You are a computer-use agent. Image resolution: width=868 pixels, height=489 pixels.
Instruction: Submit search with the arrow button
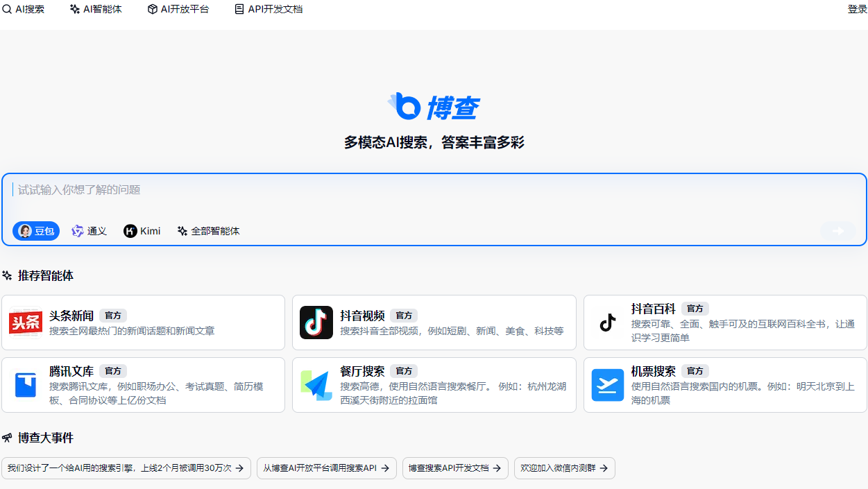(838, 231)
